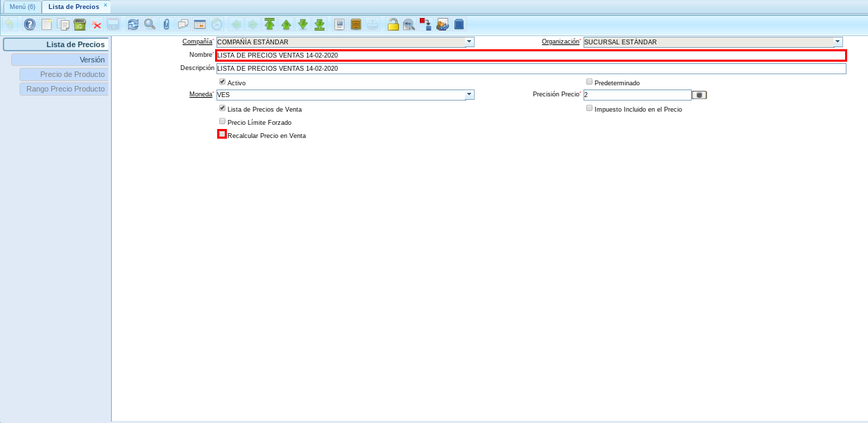Save record with floppy disk icon

[113, 24]
